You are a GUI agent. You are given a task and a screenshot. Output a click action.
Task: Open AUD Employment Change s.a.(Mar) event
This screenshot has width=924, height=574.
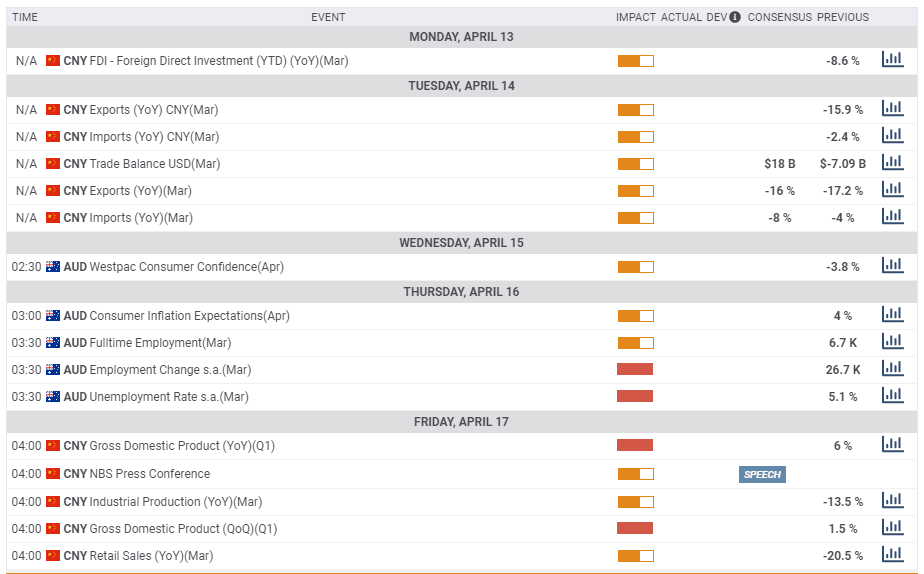pos(170,370)
